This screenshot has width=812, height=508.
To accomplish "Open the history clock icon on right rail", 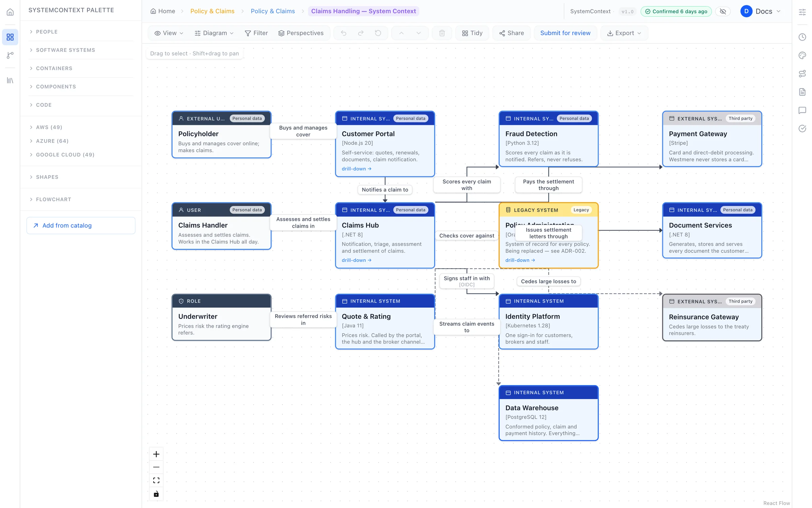I will (802, 37).
